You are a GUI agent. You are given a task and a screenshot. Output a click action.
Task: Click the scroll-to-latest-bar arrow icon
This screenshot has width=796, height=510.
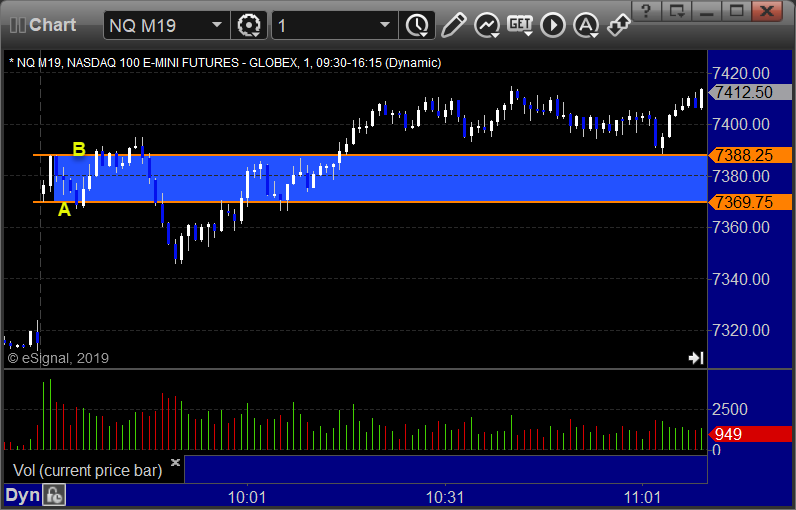coord(696,358)
